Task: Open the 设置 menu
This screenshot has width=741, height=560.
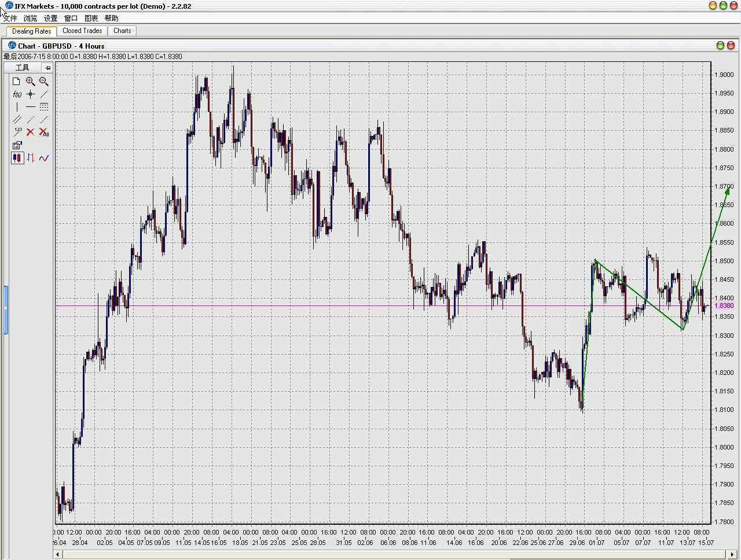Action: tap(50, 19)
